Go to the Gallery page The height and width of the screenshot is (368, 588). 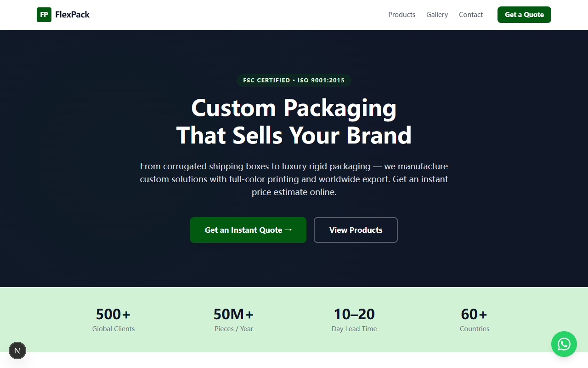click(x=437, y=15)
